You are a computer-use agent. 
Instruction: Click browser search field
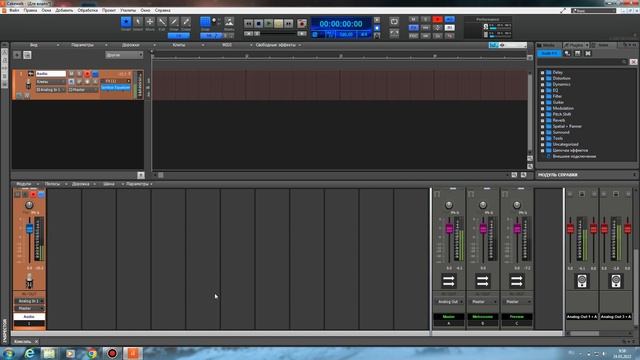coord(582,62)
